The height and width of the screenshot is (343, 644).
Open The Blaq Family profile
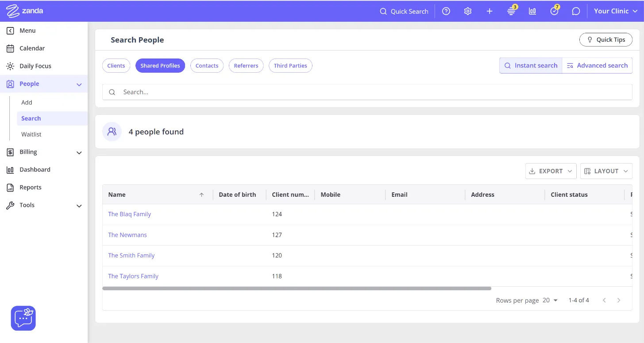[x=130, y=214]
